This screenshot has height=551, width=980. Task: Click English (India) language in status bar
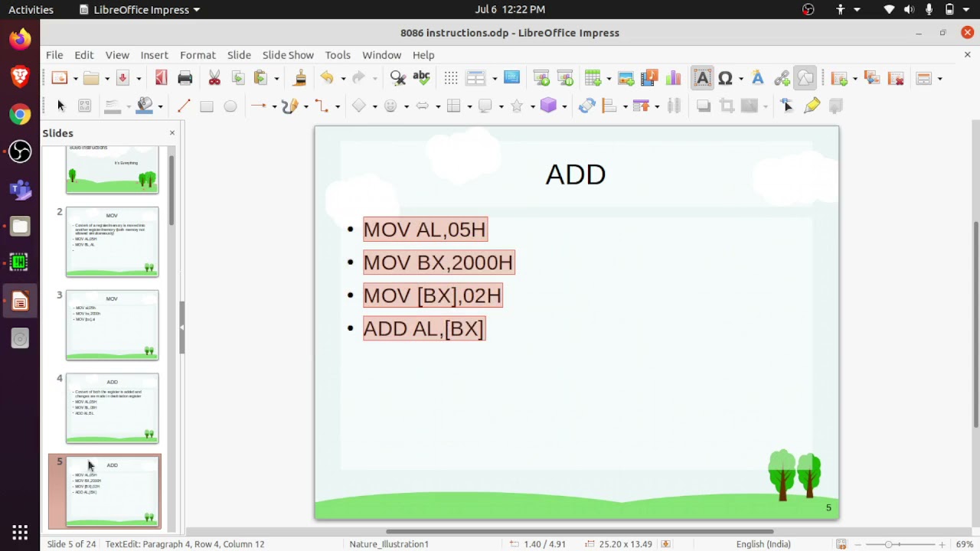point(763,544)
